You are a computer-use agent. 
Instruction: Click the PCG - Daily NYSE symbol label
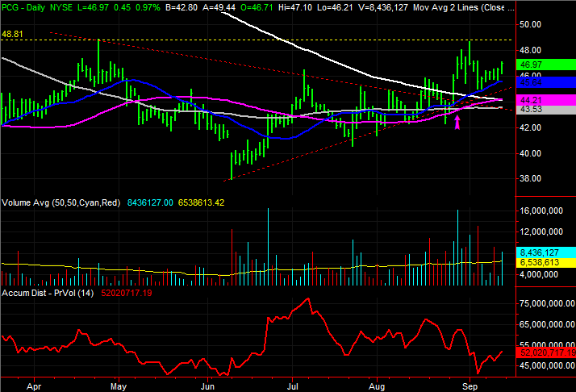[37, 7]
